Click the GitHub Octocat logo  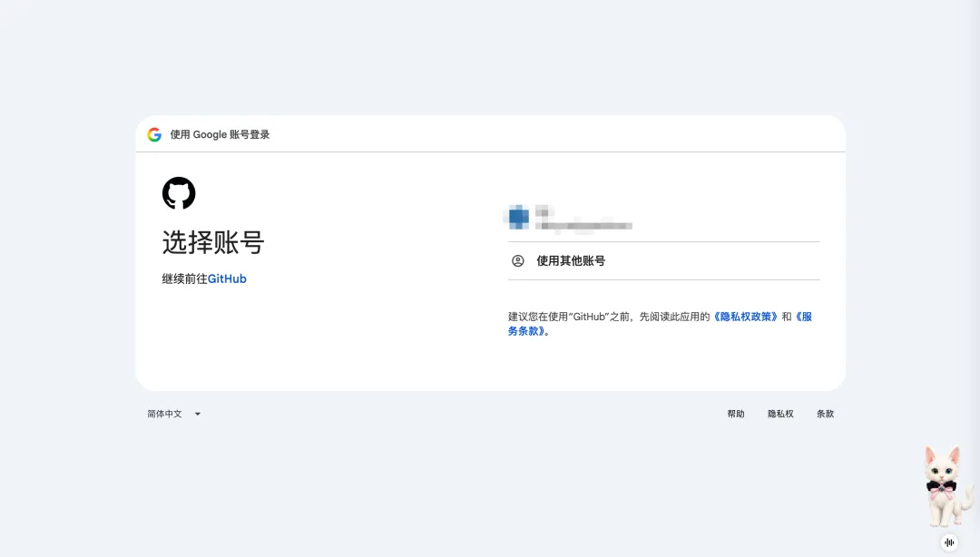click(x=179, y=193)
